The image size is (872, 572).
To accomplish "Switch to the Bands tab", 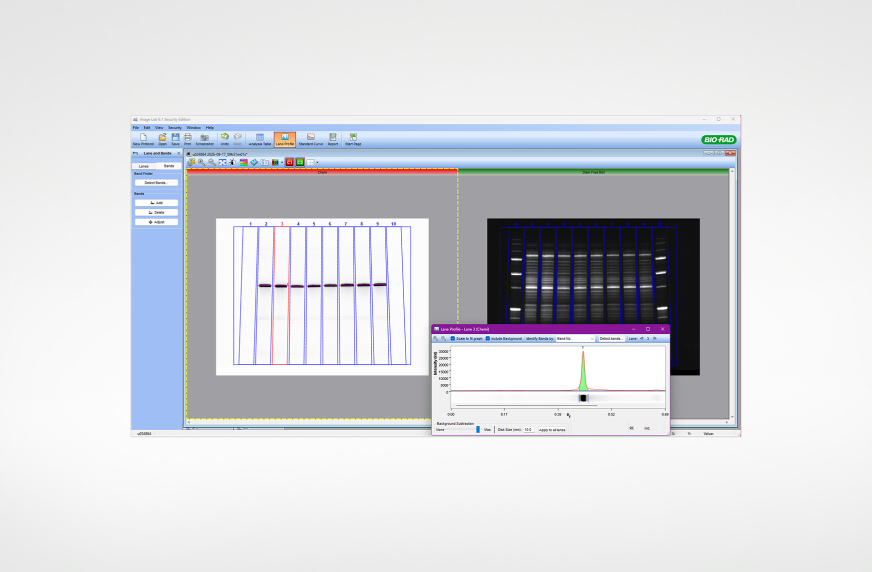I will coord(169,166).
